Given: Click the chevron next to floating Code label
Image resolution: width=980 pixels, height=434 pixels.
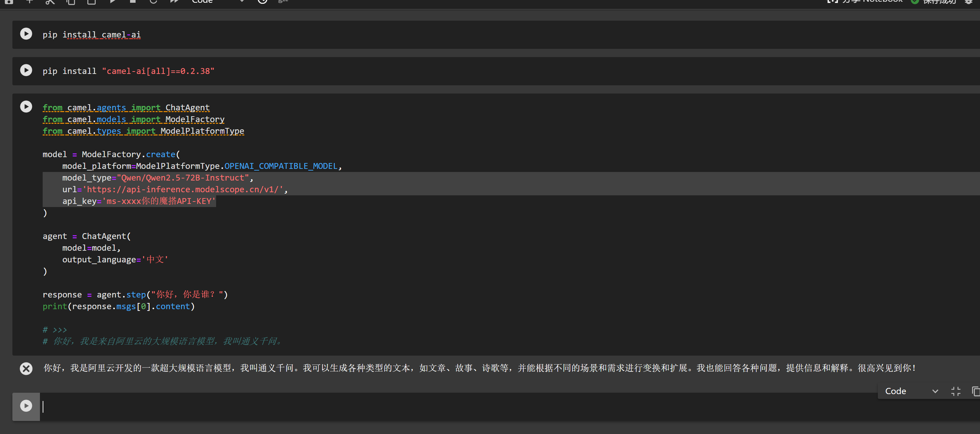Looking at the screenshot, I should pyautogui.click(x=935, y=391).
